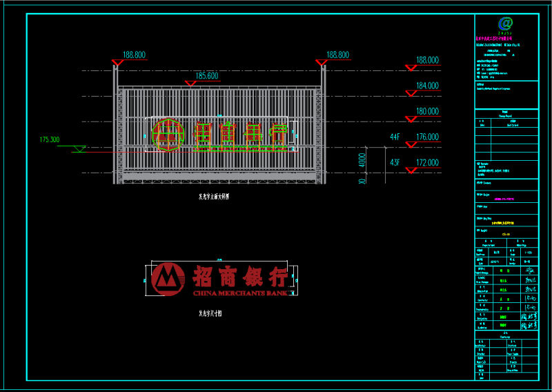Pick the 180.000 level label

coord(427,112)
